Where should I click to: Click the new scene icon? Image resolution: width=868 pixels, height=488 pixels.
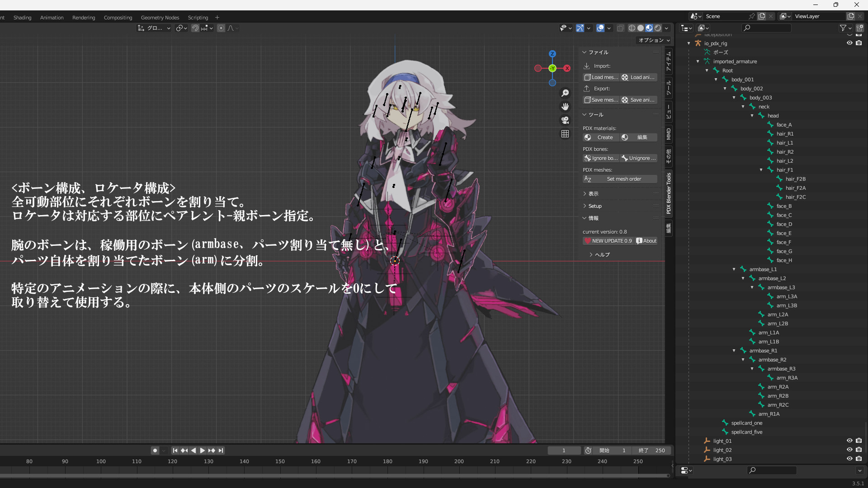tap(762, 16)
